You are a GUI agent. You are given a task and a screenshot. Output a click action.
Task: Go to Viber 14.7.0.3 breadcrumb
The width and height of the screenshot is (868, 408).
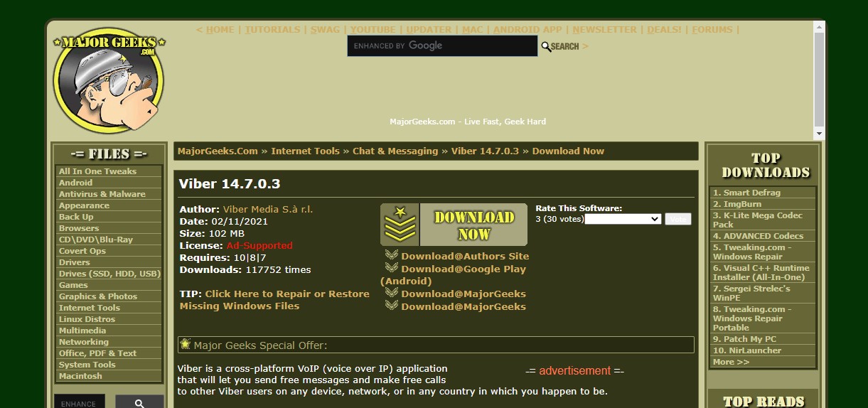pos(485,151)
